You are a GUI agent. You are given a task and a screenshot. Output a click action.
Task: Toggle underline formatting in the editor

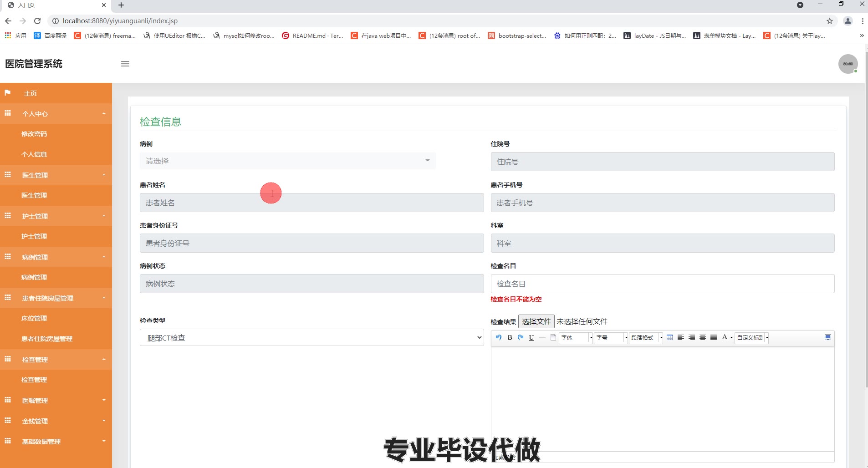[531, 337]
